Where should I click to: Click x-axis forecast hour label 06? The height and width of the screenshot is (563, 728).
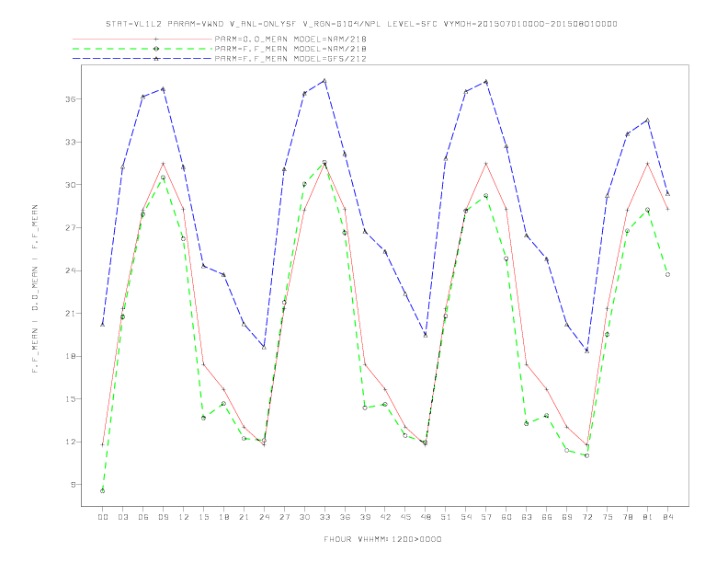(143, 517)
